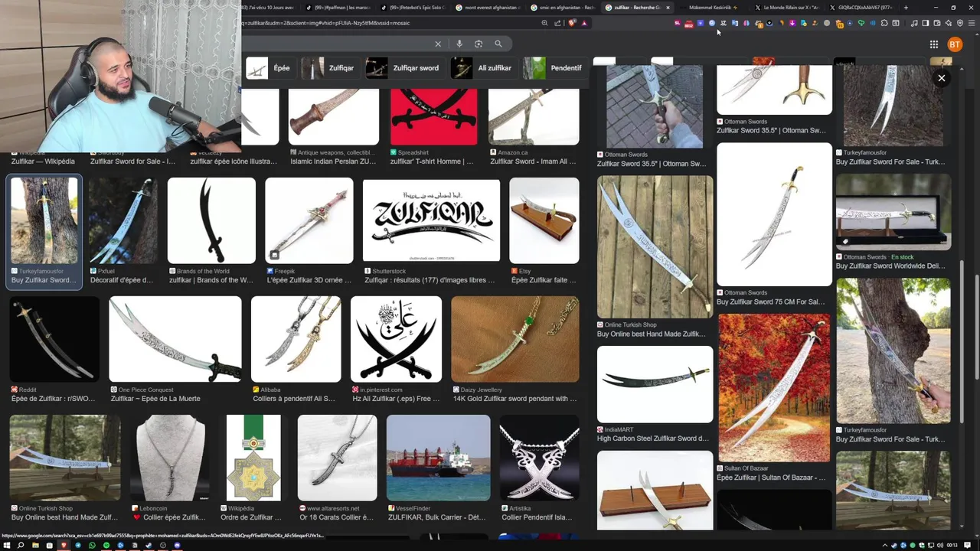This screenshot has width=980, height=551.
Task: Open Steam from the taskbar
Action: click(149, 546)
